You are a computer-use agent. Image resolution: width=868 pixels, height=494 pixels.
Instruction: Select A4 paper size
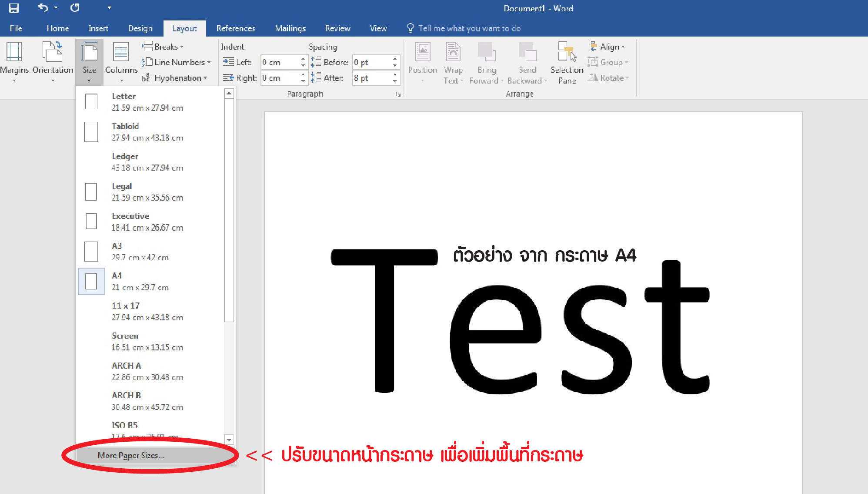(x=150, y=282)
